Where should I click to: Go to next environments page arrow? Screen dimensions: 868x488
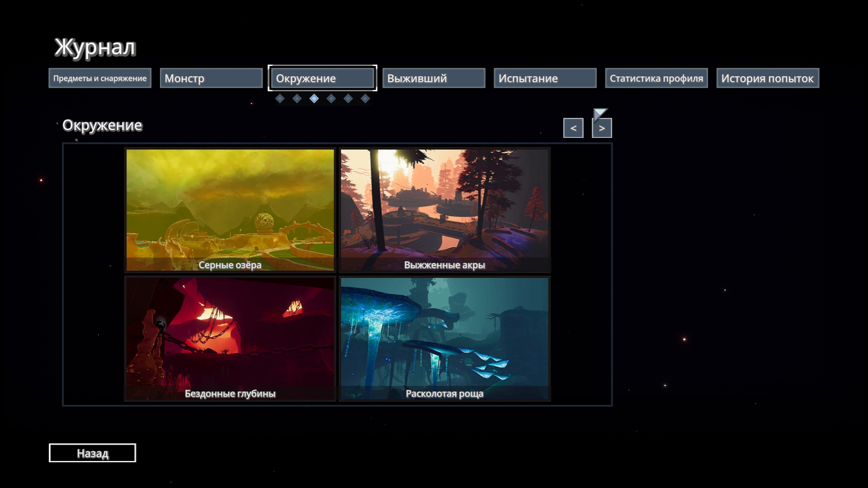click(602, 128)
